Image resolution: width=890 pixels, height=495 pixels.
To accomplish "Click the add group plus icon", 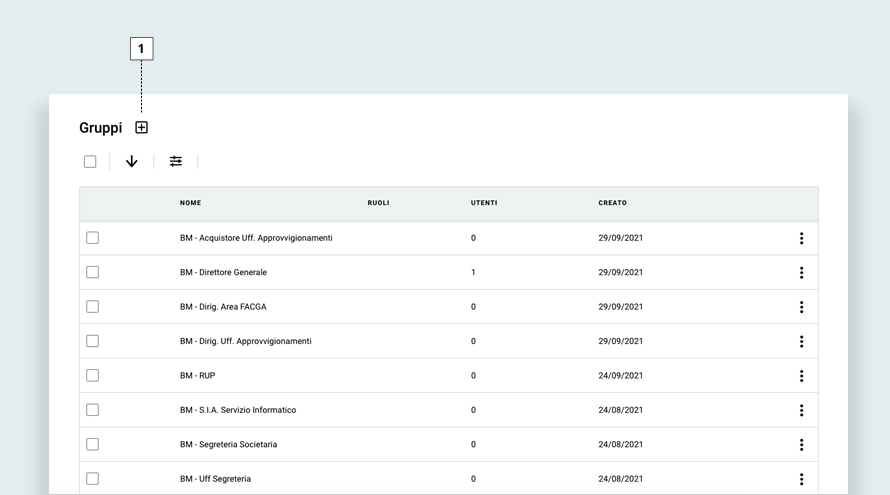I will pyautogui.click(x=141, y=128).
